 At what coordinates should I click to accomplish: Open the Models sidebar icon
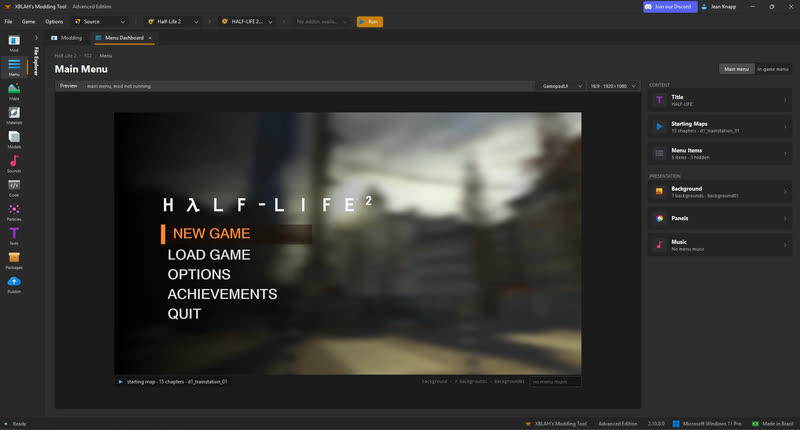click(x=14, y=139)
